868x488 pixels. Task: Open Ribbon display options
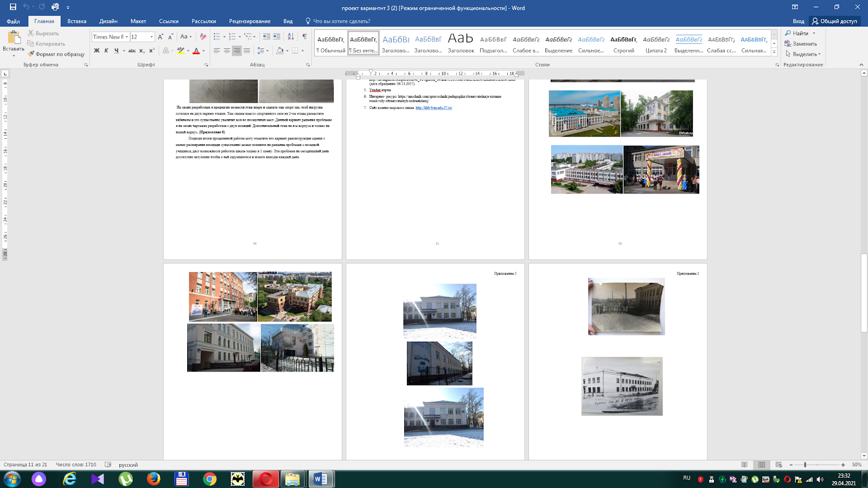point(795,7)
